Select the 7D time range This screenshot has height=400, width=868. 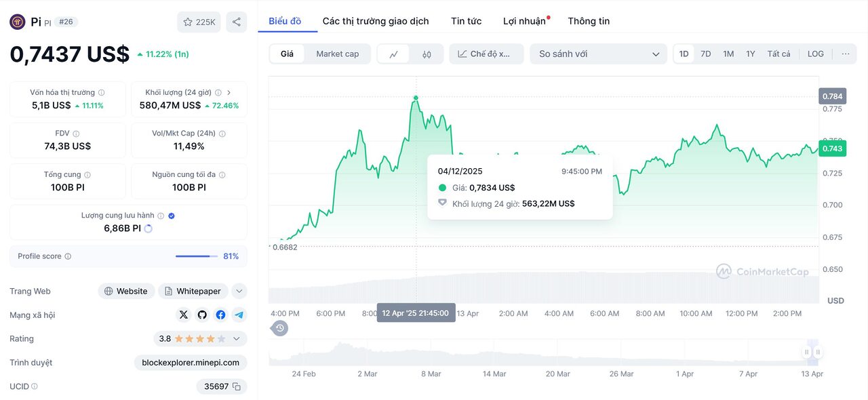click(706, 54)
